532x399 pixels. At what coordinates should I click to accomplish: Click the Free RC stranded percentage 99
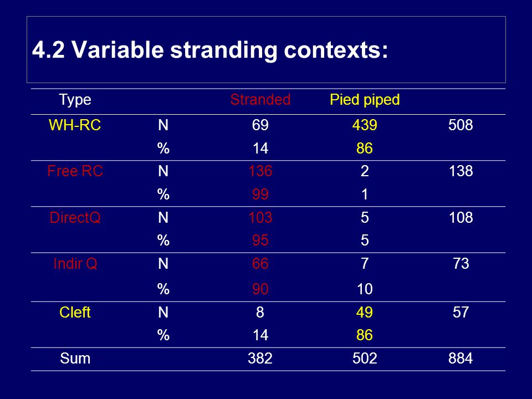260,195
